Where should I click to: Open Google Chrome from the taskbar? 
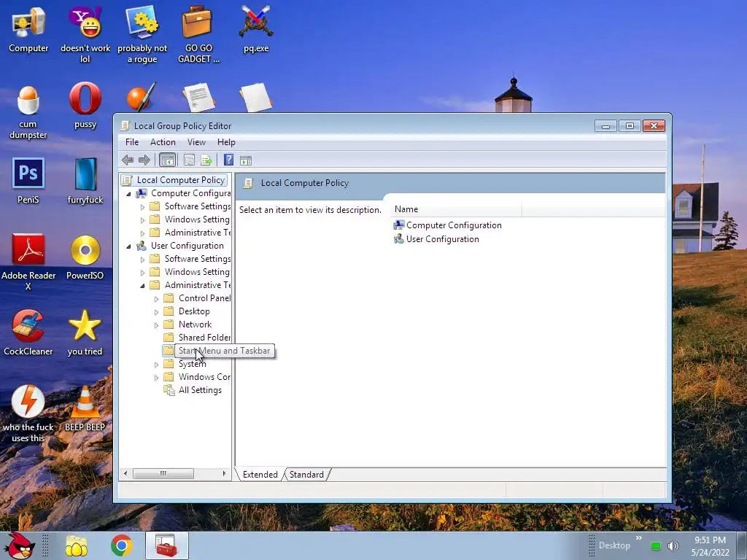click(122, 545)
